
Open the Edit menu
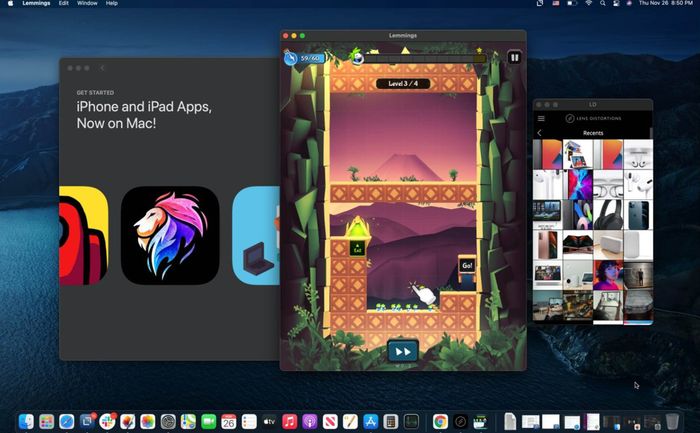63,3
